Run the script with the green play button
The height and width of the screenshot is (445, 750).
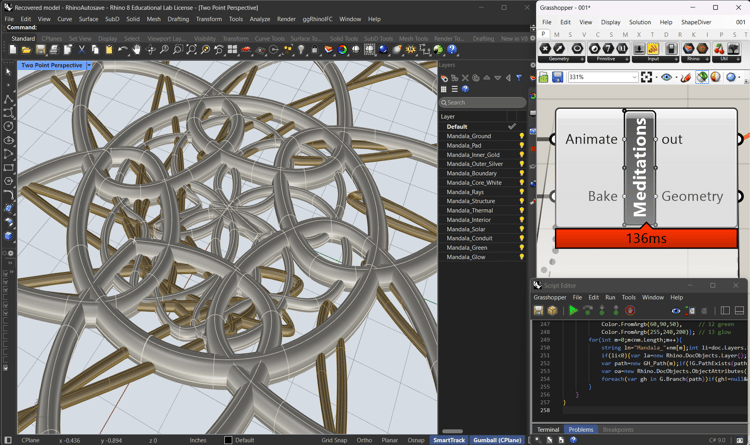pos(573,311)
